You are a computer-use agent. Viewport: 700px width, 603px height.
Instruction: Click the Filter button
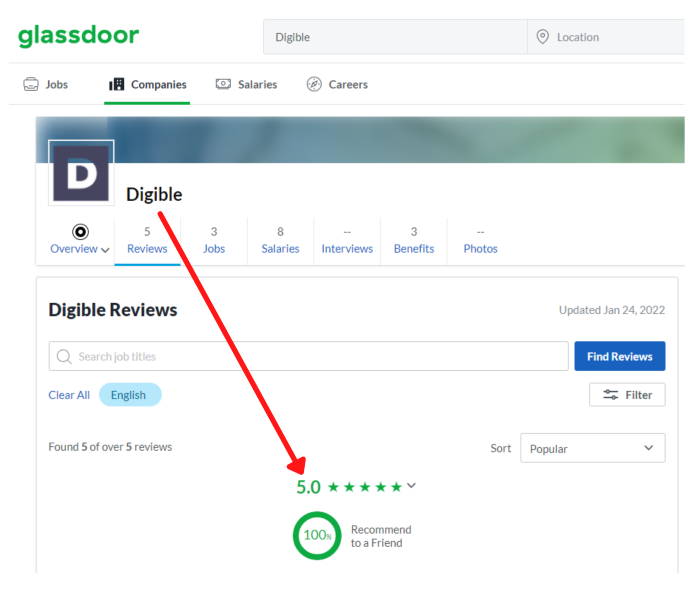click(x=627, y=395)
